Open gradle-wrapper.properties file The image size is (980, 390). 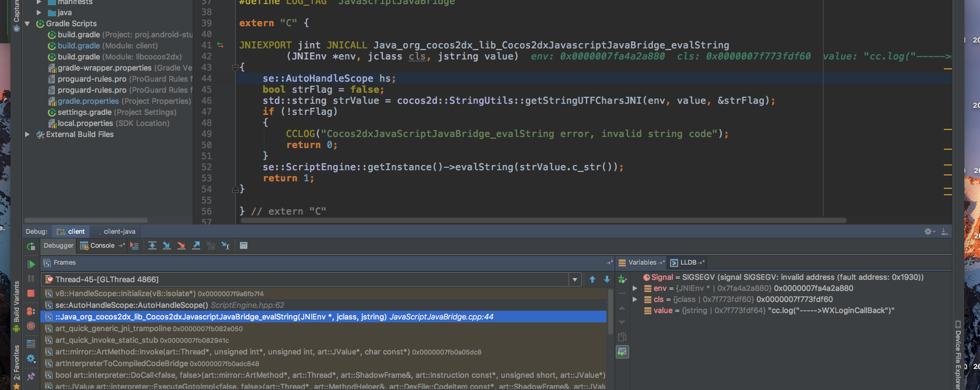click(x=120, y=68)
